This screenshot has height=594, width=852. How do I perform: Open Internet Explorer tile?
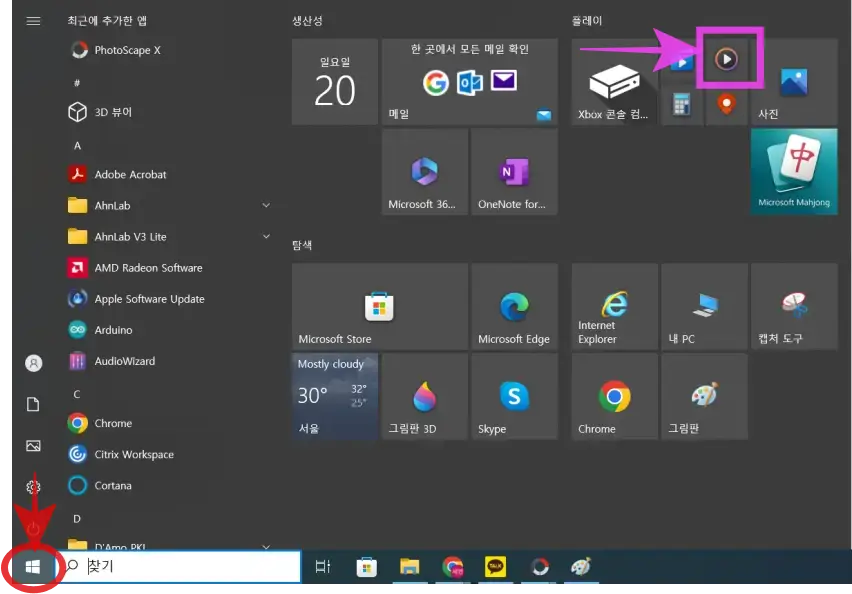click(x=615, y=307)
